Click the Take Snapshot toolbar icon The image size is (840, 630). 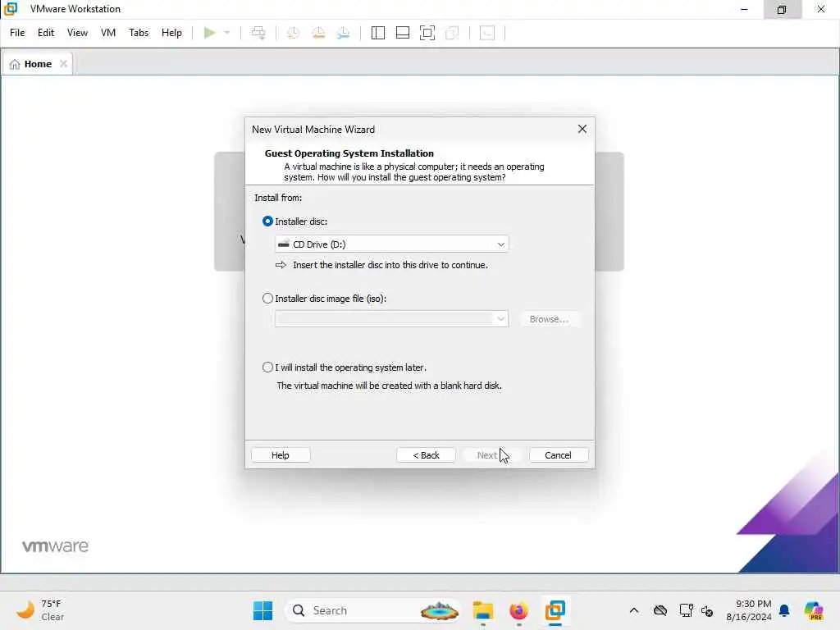(293, 33)
